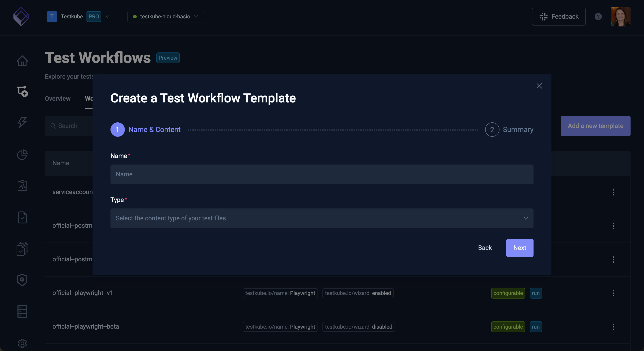Open the Home dashboard from the sidebar
The height and width of the screenshot is (351, 644).
pyautogui.click(x=22, y=61)
